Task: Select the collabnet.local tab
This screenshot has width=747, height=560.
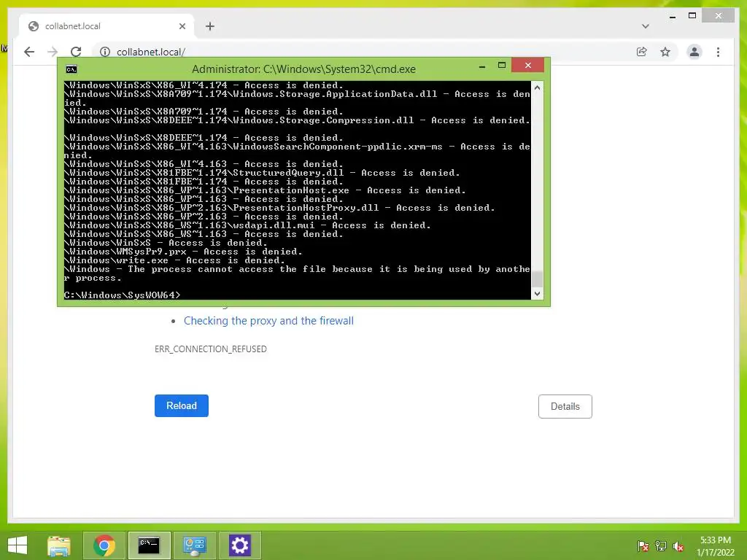Action: pos(107,26)
